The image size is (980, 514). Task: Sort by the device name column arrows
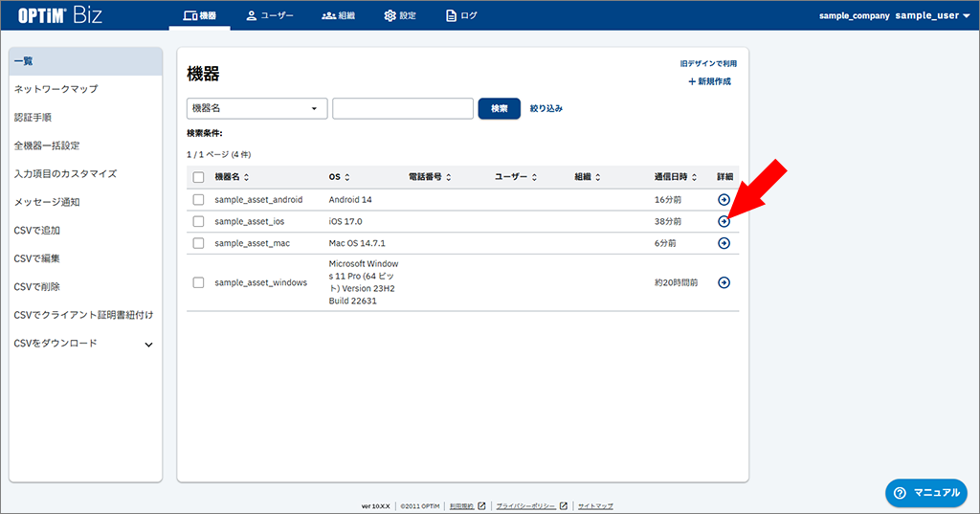point(247,177)
